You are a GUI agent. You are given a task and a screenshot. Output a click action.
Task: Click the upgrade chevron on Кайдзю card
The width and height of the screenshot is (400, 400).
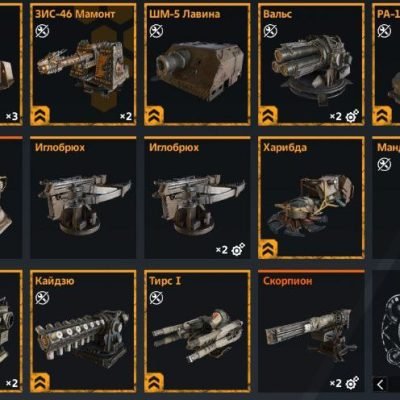coord(41,382)
